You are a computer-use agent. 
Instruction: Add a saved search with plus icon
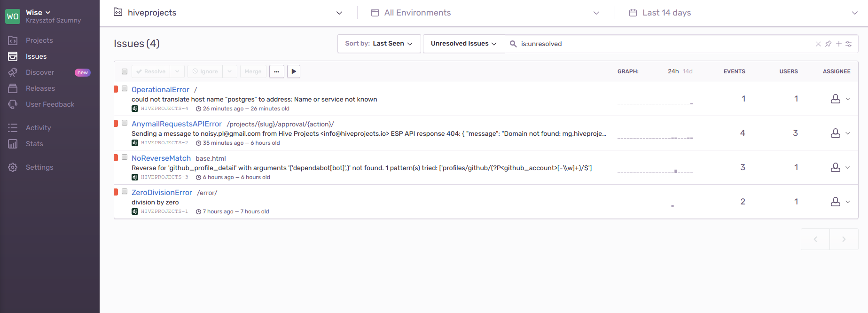click(838, 44)
